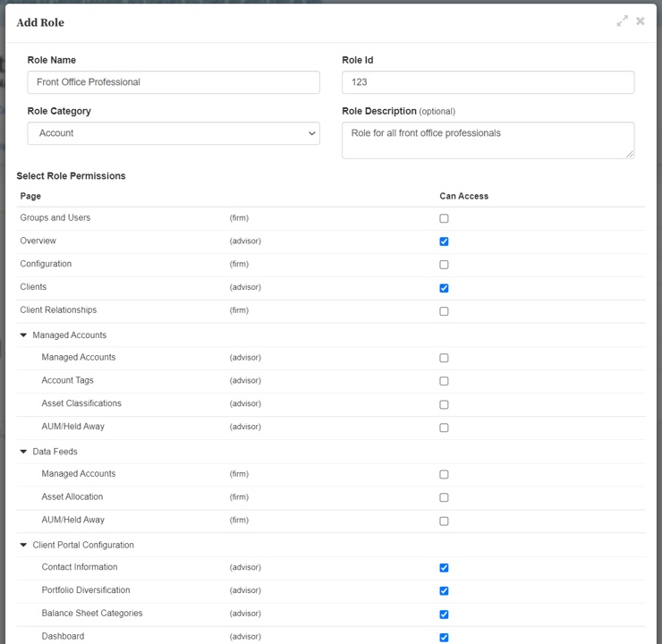Click the Role Id input field
662x644 pixels.
(488, 82)
